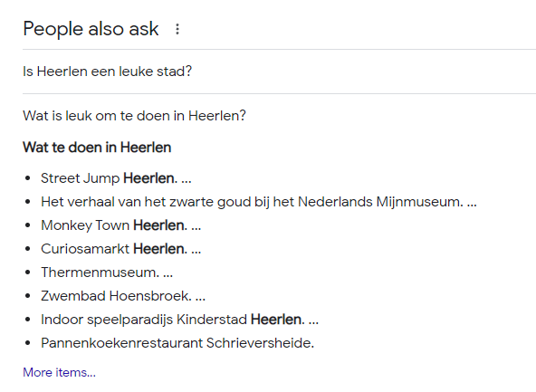Select 'Zwembad Hoensbroek' list item
The width and height of the screenshot is (536, 392).
tap(123, 296)
